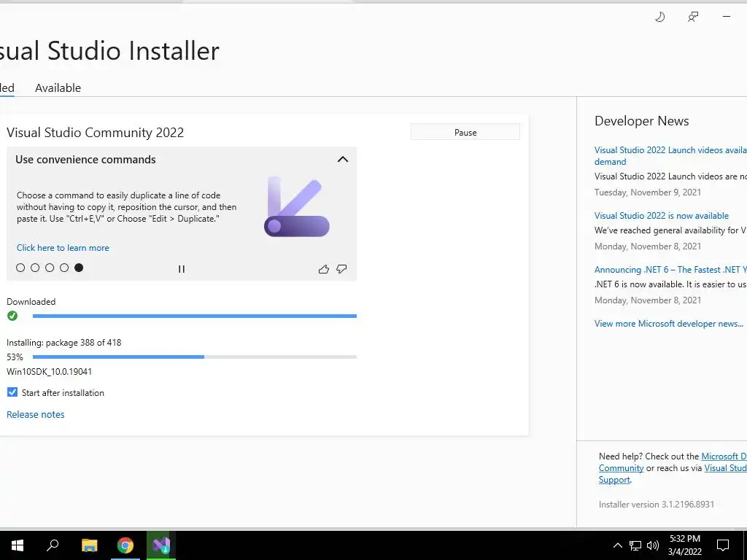Click the Downloaded progress bar
The image size is (747, 560).
click(194, 316)
